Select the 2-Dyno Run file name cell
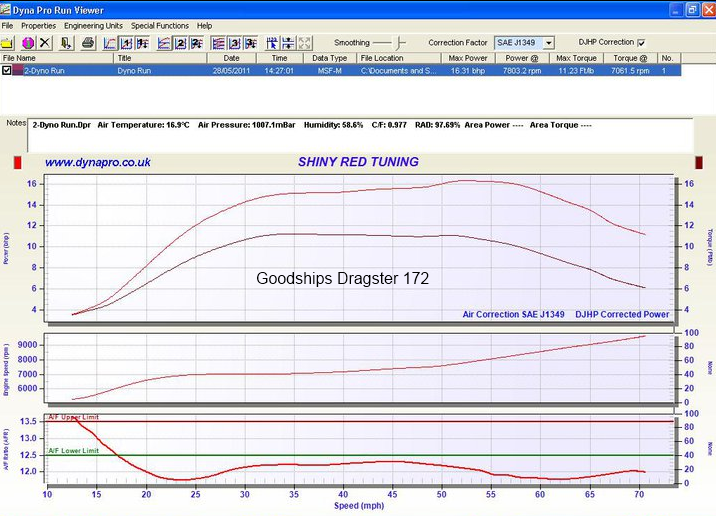Screen dimensions: 716x516 (44, 71)
